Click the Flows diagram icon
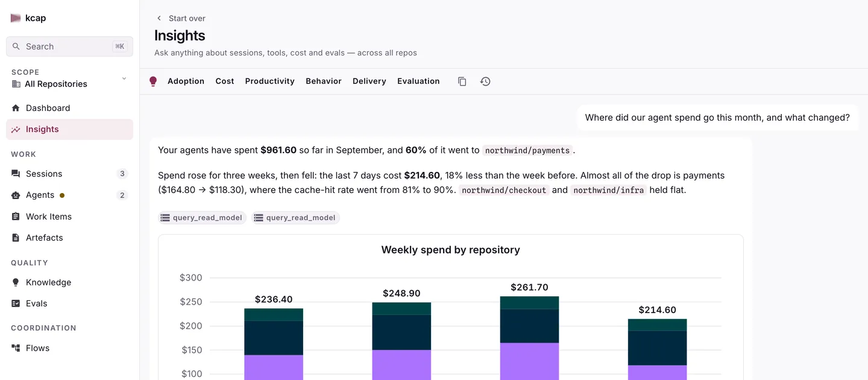Viewport: 868px width, 380px height. tap(16, 348)
